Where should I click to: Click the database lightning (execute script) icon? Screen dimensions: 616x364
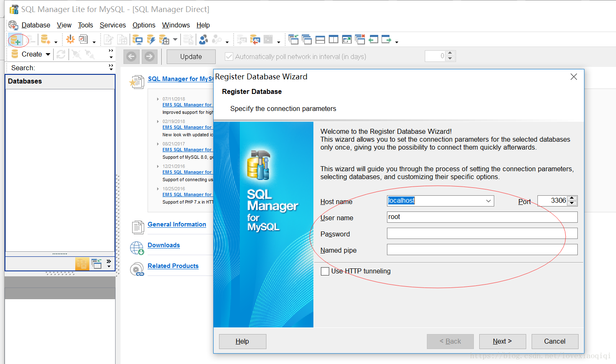tap(151, 39)
